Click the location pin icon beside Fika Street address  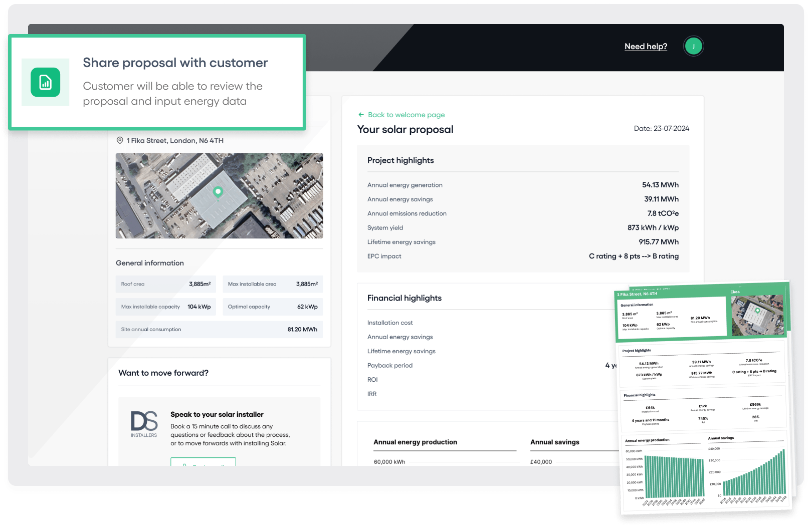(x=120, y=141)
